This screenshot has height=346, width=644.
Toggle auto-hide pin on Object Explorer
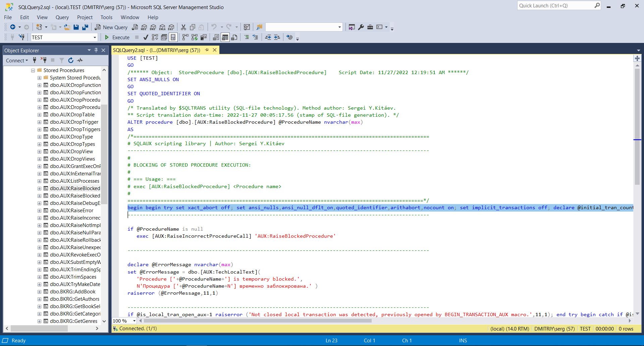click(x=96, y=50)
